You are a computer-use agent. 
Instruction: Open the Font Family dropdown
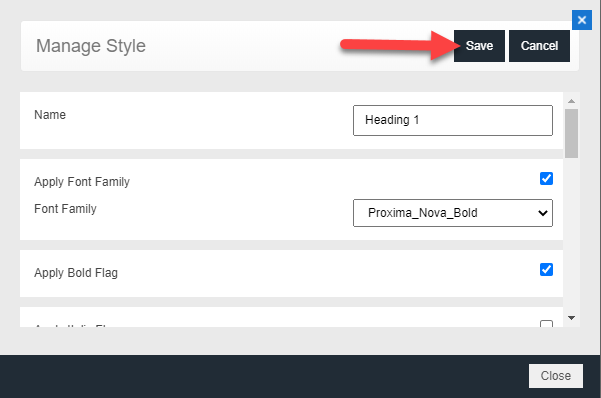pos(453,213)
